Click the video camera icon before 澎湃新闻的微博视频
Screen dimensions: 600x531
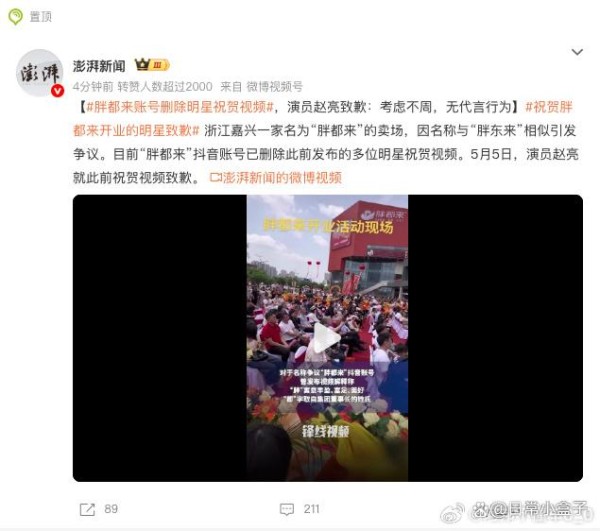[x=216, y=178]
